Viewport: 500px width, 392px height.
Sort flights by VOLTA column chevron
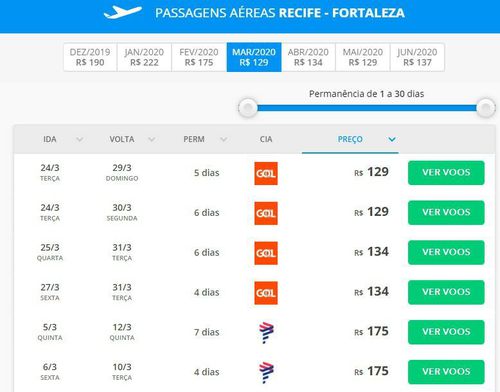(152, 139)
